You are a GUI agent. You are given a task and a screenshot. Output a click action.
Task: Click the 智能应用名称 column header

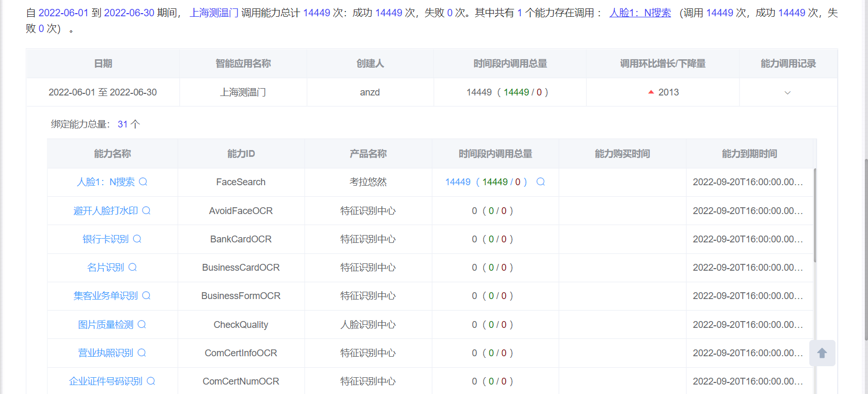(243, 63)
